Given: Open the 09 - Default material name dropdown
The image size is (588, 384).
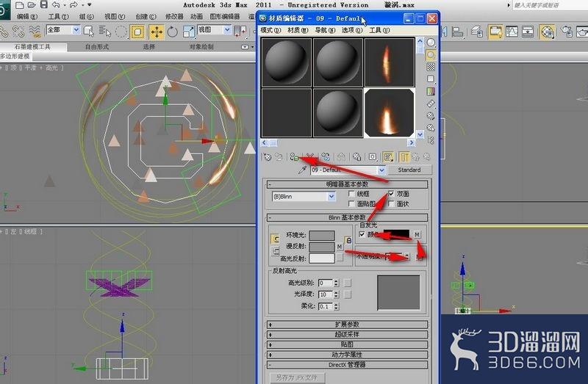Looking at the screenshot, I should (348, 170).
